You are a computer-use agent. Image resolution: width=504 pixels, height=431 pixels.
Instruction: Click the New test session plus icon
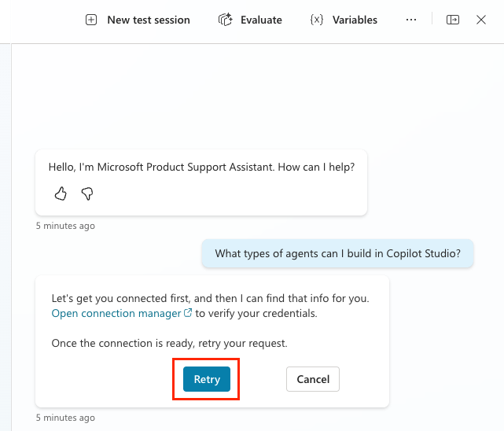pos(91,20)
